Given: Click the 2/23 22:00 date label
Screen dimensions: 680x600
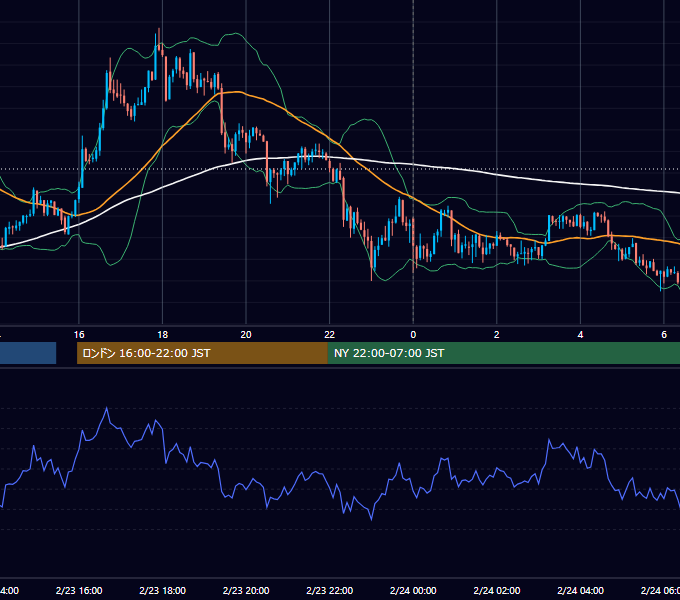Looking at the screenshot, I should [x=330, y=590].
